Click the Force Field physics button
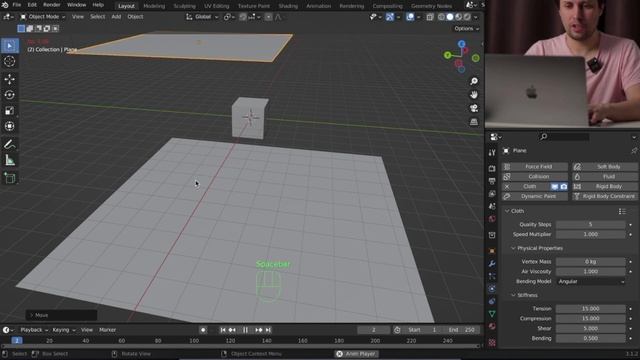 tap(534, 167)
